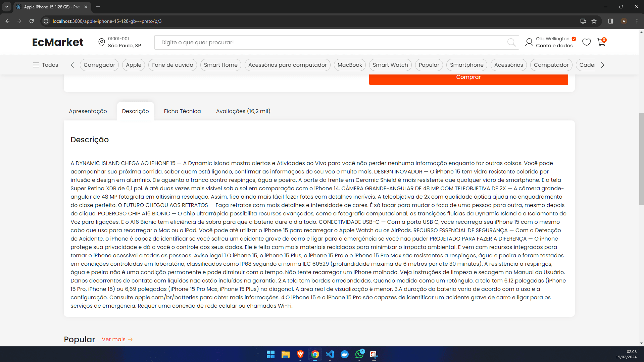
Task: Open the Avaliações (16,2 mil) tab
Action: [243, 111]
